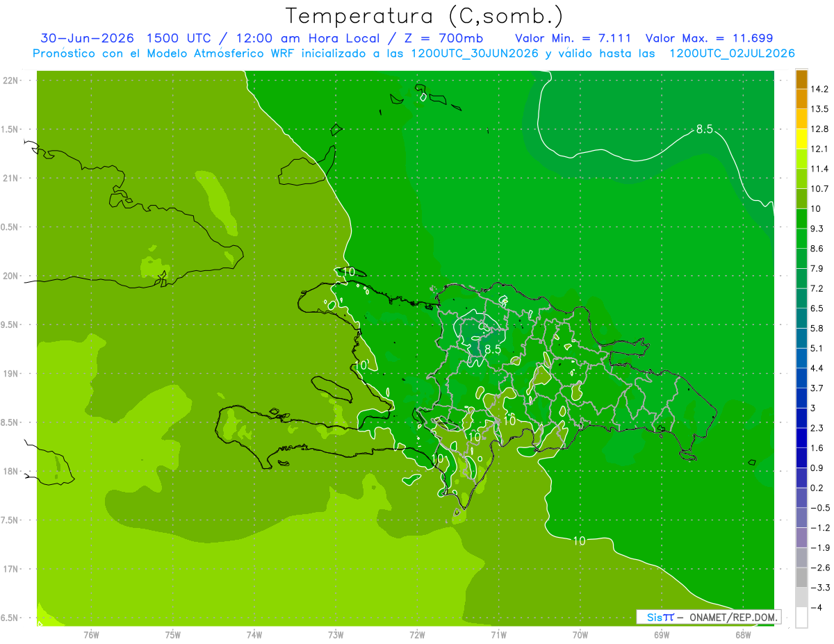
Task: Pick the legend swatch between 10 and 10.7
Action: pyautogui.click(x=801, y=199)
